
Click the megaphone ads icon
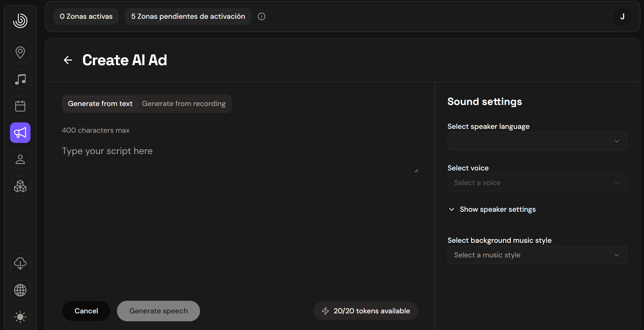click(20, 133)
